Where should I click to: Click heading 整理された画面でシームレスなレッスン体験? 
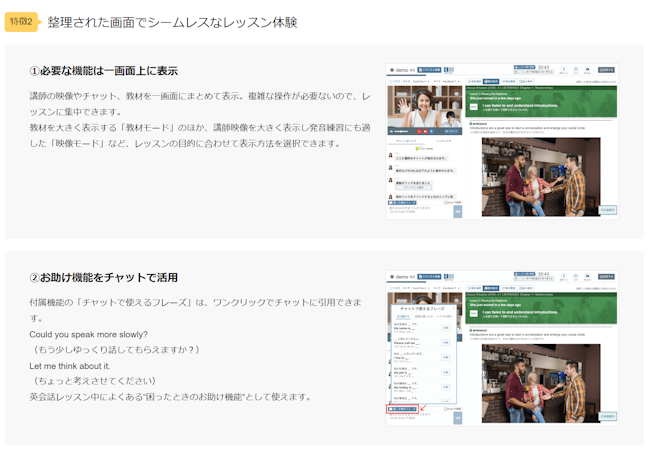172,22
